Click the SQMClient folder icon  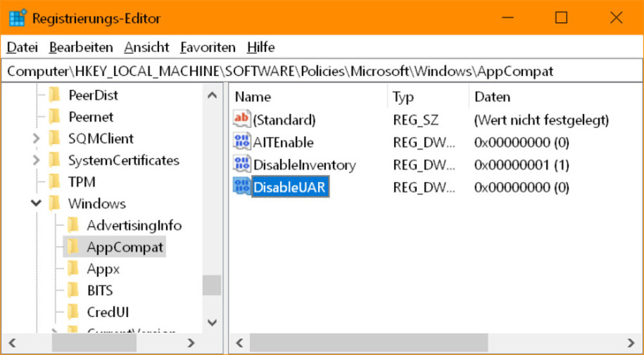[x=55, y=138]
